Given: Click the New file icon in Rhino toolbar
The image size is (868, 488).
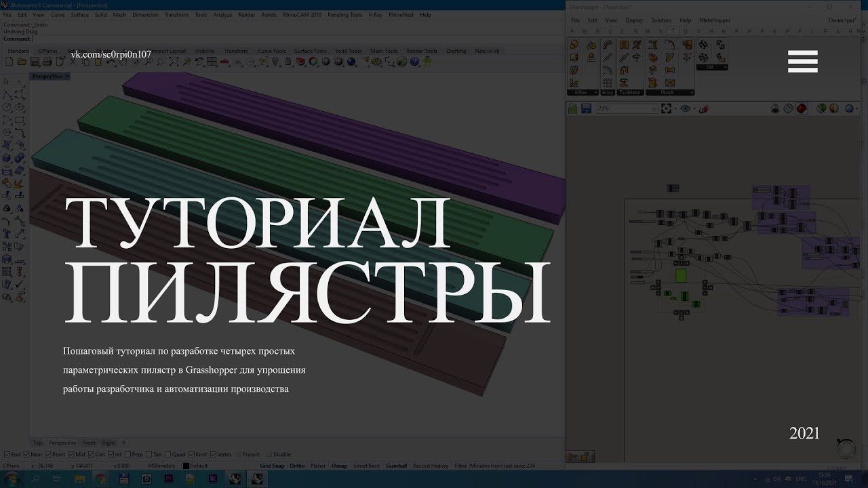Looking at the screenshot, I should 9,62.
